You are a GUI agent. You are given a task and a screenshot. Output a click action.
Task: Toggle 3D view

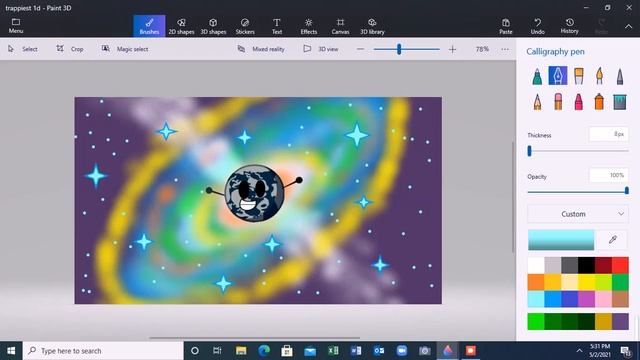point(321,49)
